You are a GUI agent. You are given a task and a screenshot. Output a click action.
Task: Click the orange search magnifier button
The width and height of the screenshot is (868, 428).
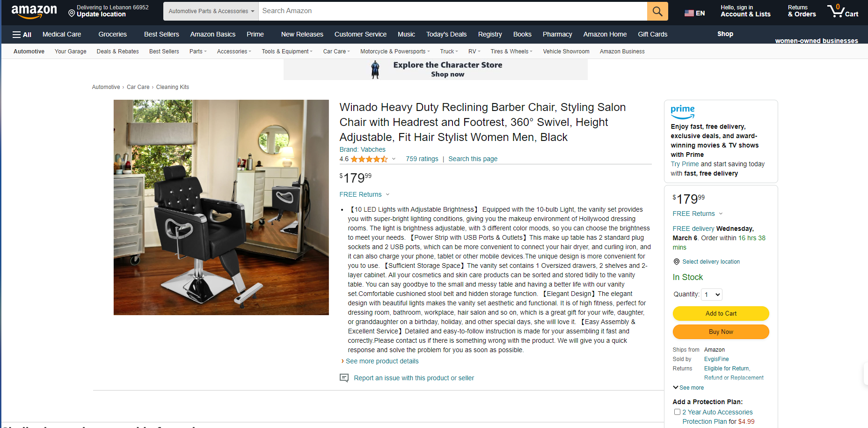[x=657, y=11]
